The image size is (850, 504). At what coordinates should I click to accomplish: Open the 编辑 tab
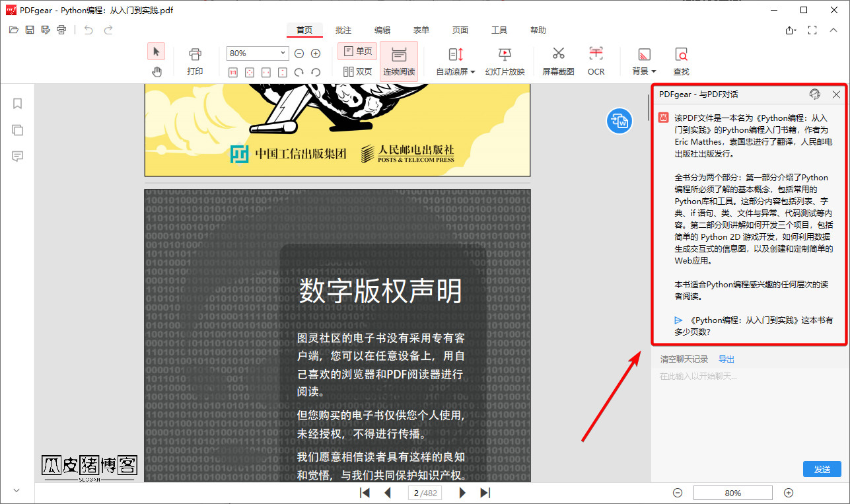click(x=382, y=30)
